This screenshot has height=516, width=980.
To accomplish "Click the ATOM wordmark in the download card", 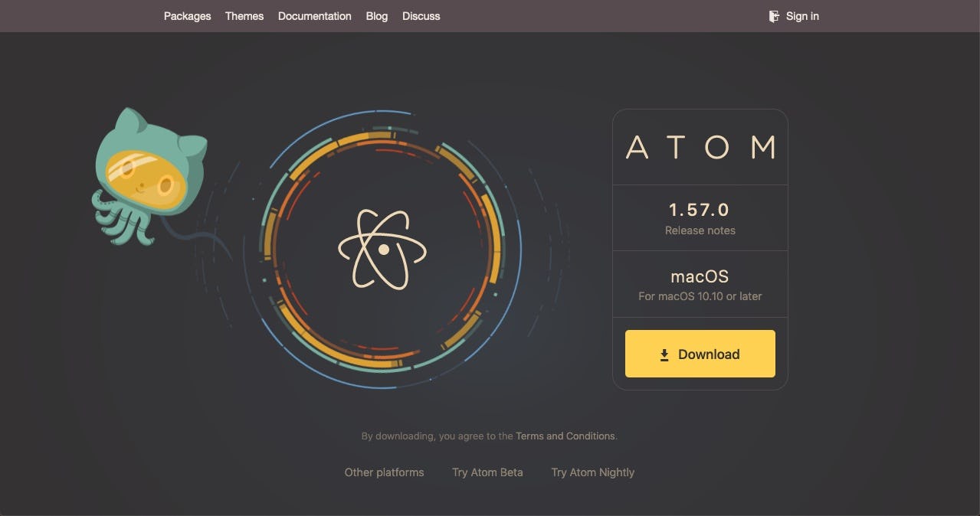I will point(700,147).
